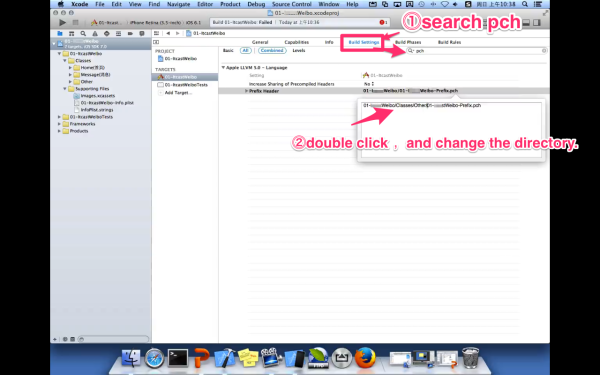Open the Find navigator magnifier icon
The height and width of the screenshot is (375, 600).
tap(83, 34)
